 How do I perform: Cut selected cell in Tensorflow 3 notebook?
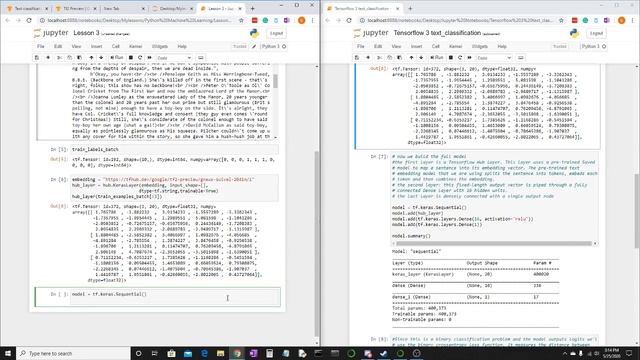point(379,58)
